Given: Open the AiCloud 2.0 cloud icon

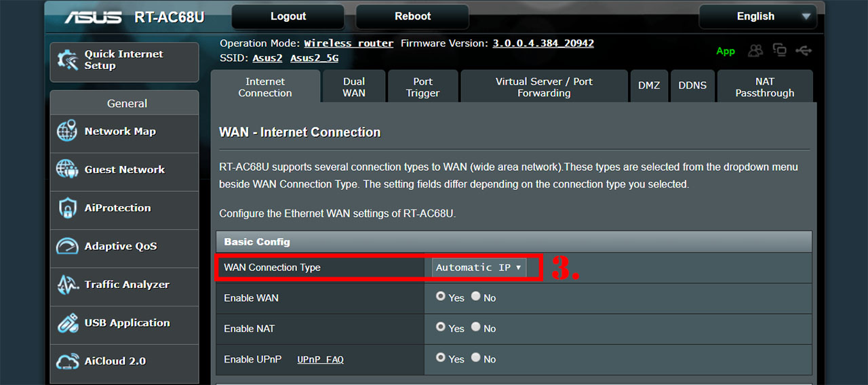Looking at the screenshot, I should point(67,361).
